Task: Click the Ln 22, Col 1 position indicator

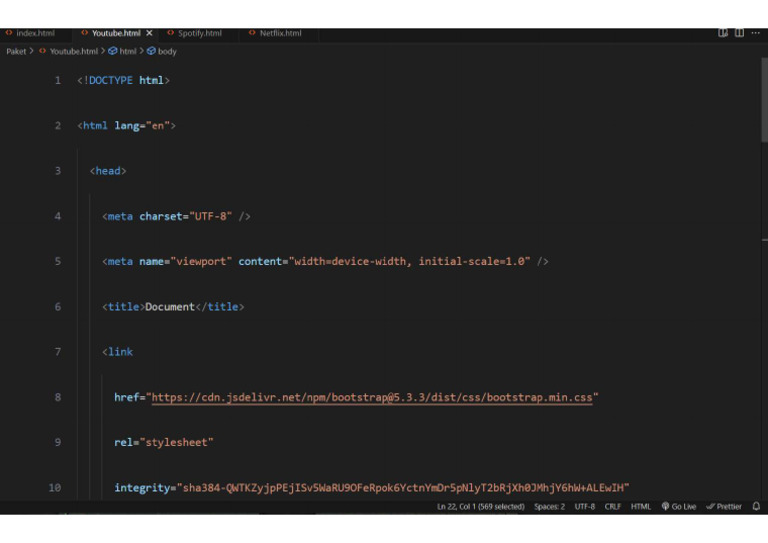Action: pos(481,507)
